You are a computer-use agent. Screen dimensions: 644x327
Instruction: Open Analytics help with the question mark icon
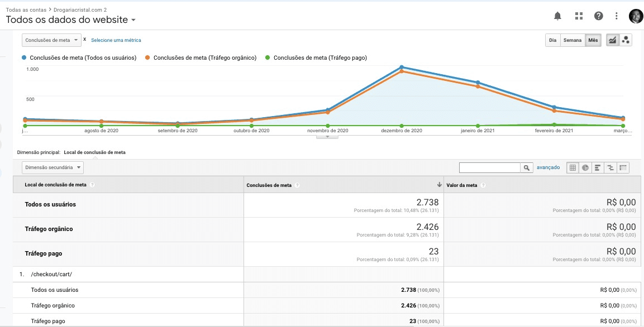(598, 16)
